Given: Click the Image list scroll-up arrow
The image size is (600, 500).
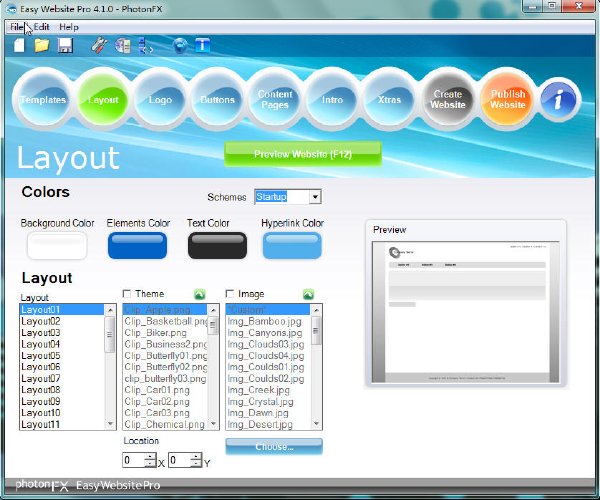Looking at the screenshot, I should pyautogui.click(x=316, y=310).
